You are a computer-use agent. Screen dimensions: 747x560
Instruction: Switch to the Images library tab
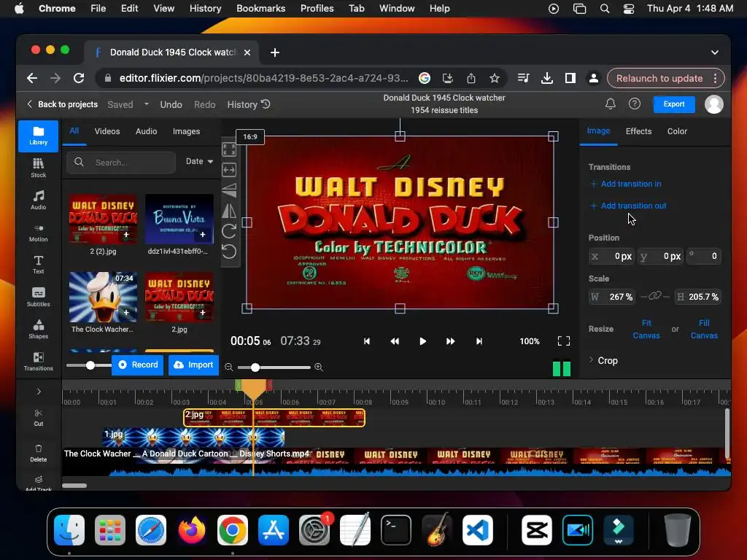tap(186, 131)
